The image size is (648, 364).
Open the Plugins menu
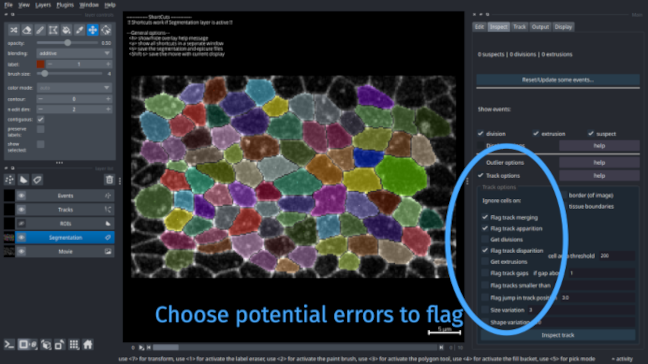pyautogui.click(x=65, y=5)
